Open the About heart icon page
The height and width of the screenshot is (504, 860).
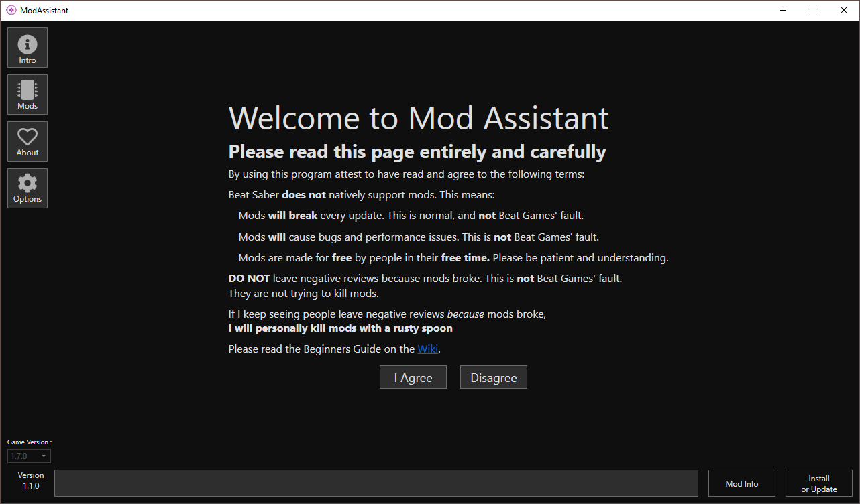[28, 141]
